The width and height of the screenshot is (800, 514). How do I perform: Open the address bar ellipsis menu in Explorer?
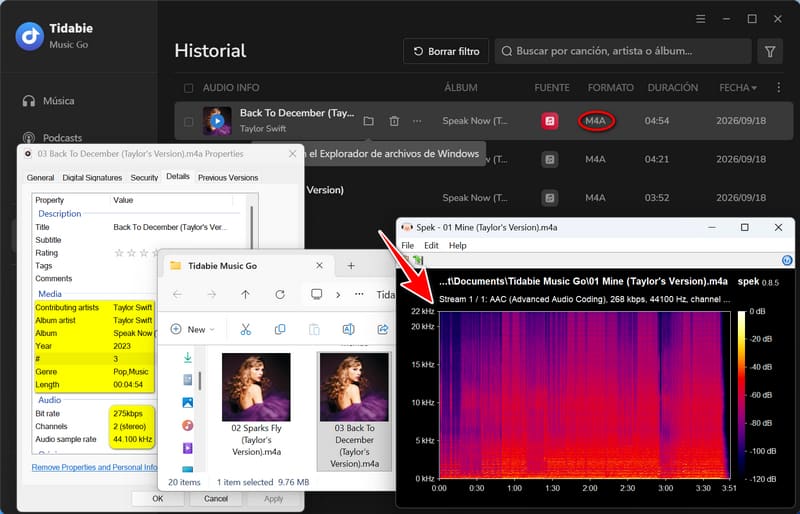(x=359, y=294)
